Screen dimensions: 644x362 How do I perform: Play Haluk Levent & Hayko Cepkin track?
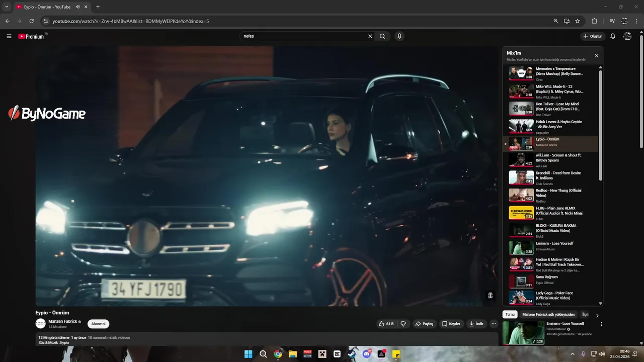(551, 127)
